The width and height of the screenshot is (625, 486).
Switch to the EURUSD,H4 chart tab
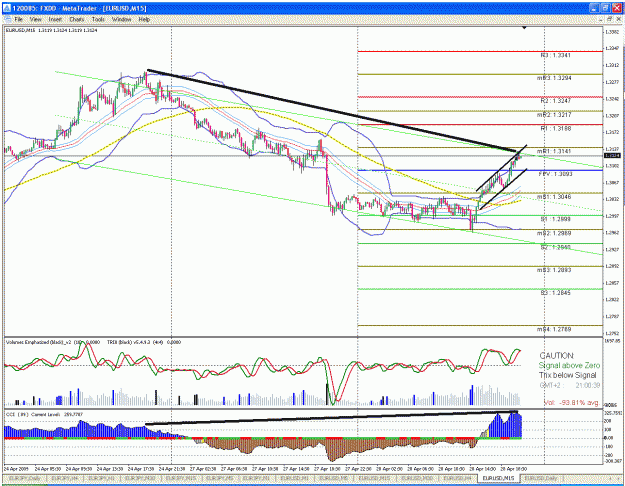click(457, 478)
